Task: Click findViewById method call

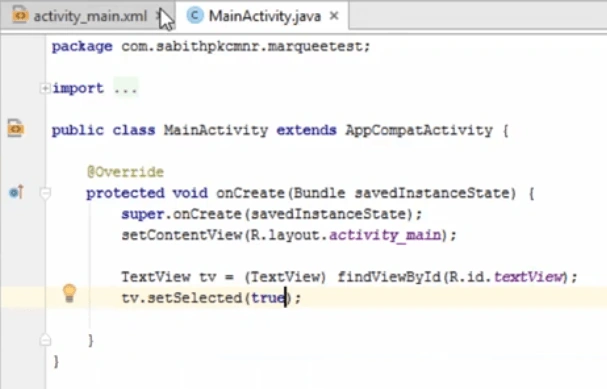Action: coord(389,277)
